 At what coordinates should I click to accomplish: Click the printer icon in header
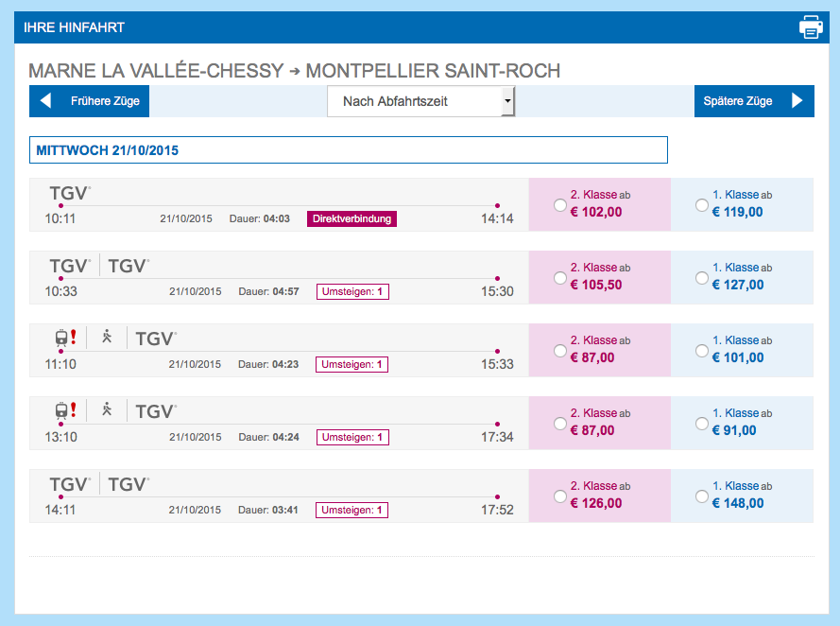pyautogui.click(x=811, y=27)
